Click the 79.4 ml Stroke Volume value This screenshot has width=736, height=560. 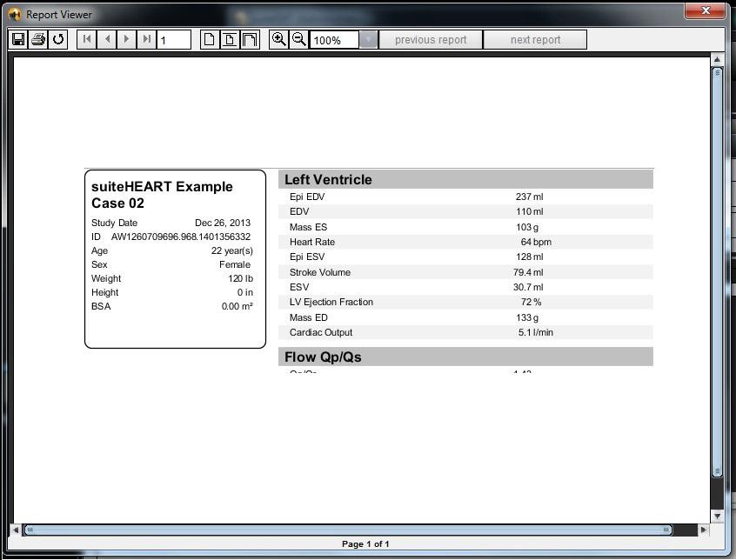528,272
